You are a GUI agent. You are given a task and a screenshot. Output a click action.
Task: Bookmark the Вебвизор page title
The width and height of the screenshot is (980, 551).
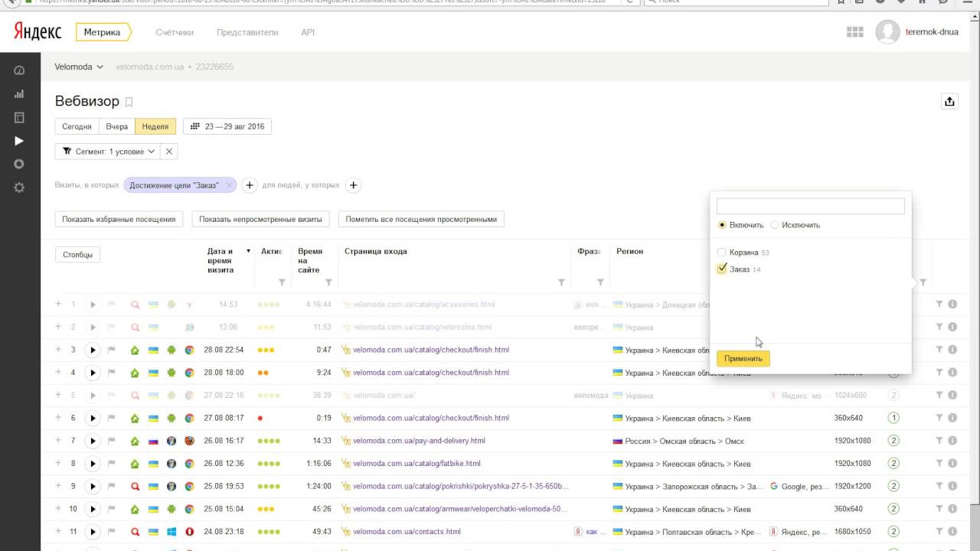[129, 102]
